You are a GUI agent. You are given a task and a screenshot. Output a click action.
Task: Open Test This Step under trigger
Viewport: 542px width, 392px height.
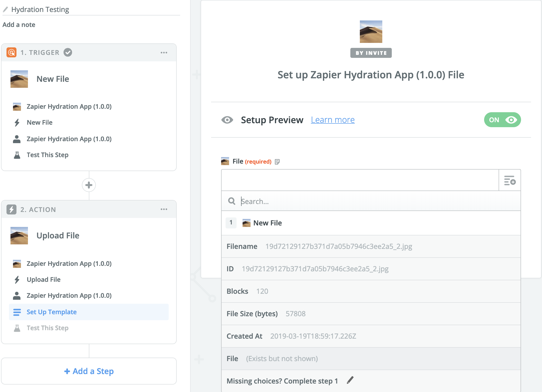pyautogui.click(x=47, y=155)
